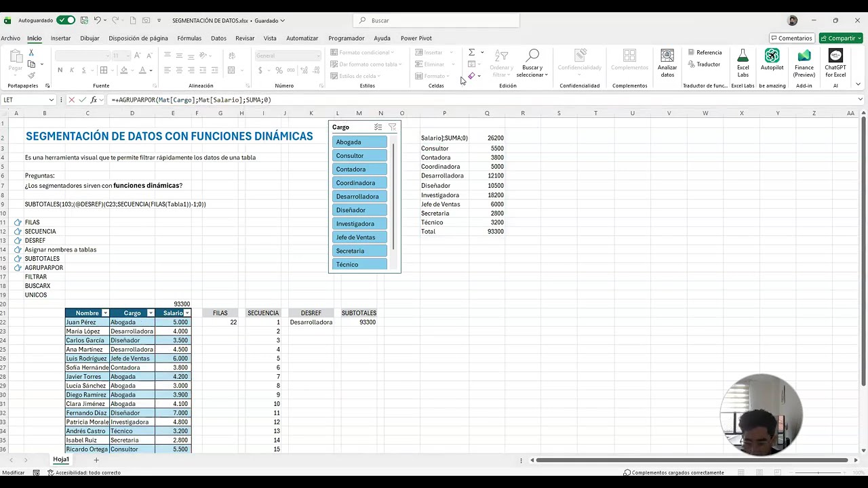This screenshot has height=488, width=868.
Task: Click the cell showing Juan Pérez
Action: [87, 323]
